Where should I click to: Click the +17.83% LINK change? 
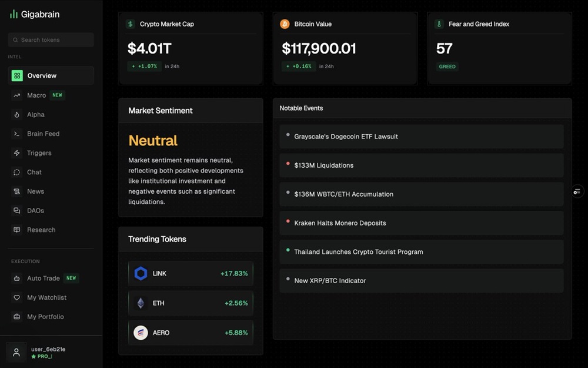click(x=234, y=273)
